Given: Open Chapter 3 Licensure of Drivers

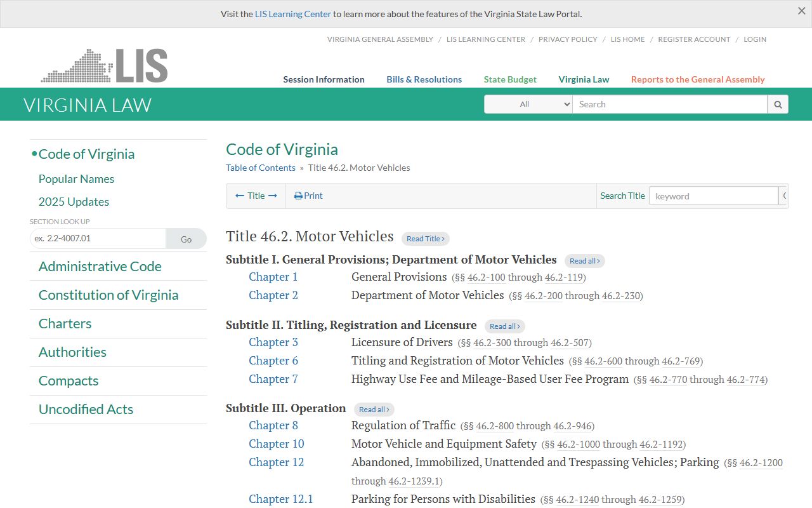Looking at the screenshot, I should point(273,342).
